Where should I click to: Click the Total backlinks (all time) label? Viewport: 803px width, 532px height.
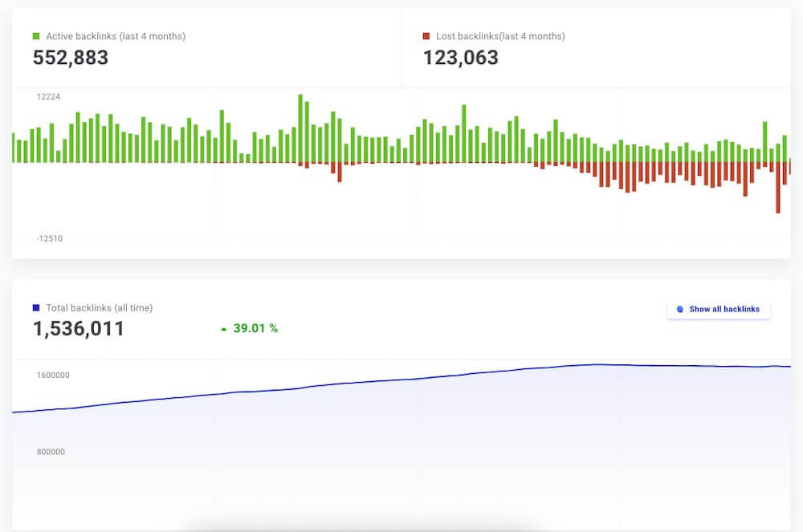(100, 308)
